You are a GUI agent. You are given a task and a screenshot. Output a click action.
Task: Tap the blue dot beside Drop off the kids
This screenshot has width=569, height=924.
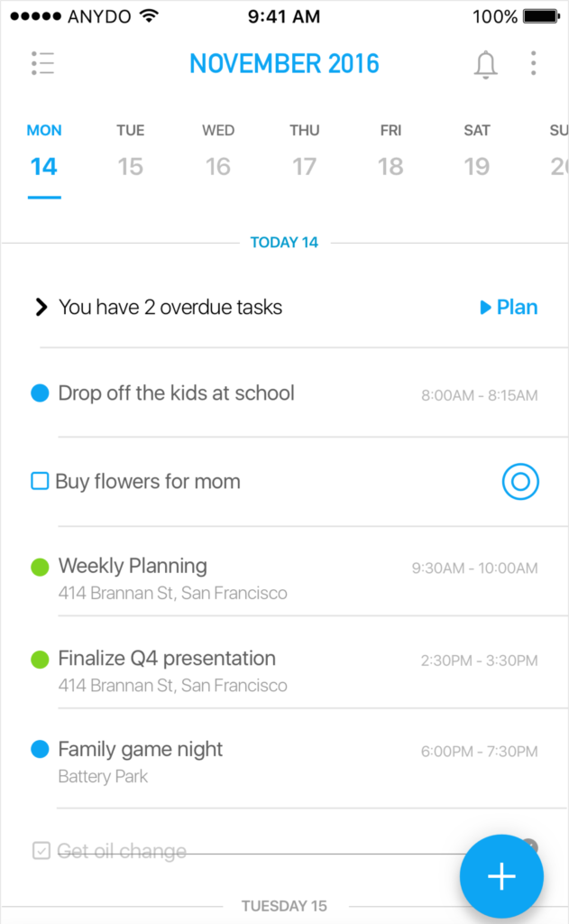(x=39, y=393)
